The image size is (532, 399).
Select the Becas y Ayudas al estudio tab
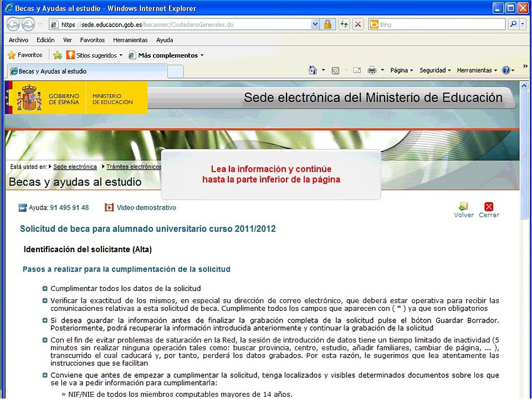[87, 71]
